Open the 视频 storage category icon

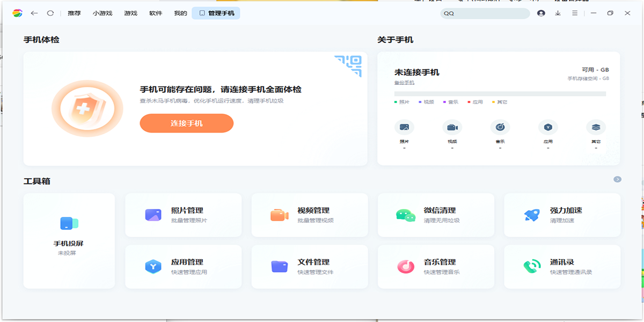pyautogui.click(x=452, y=127)
